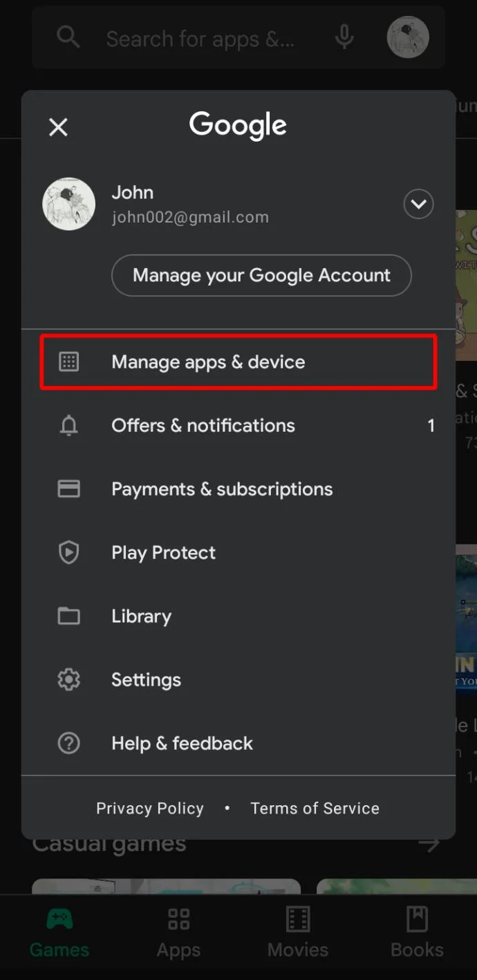Open Settings
This screenshot has width=477, height=980.
238,680
